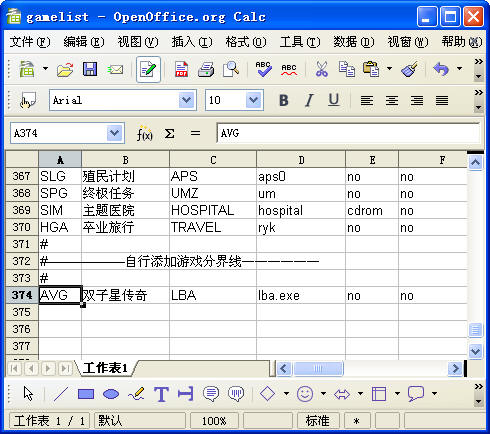Select the Freeform Line tool

tap(136, 394)
